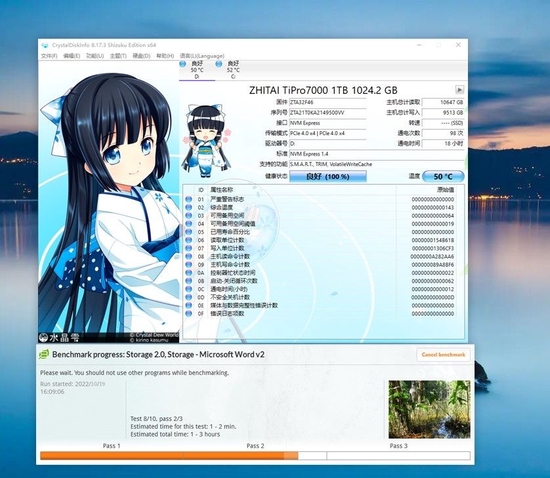Click status circle of attribute 03 可用备用空间

click(189, 215)
